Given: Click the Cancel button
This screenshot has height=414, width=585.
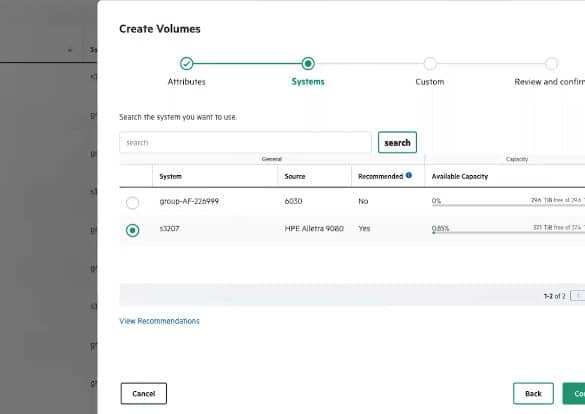Looking at the screenshot, I should coord(144,393).
